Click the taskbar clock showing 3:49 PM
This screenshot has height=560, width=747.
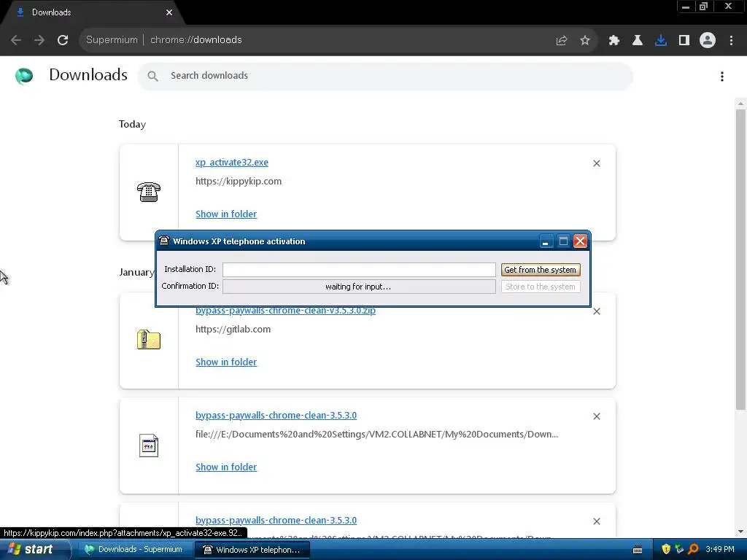click(720, 550)
